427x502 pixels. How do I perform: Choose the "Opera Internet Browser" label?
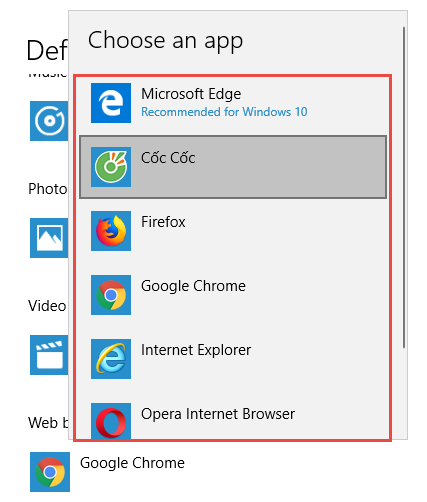218,414
